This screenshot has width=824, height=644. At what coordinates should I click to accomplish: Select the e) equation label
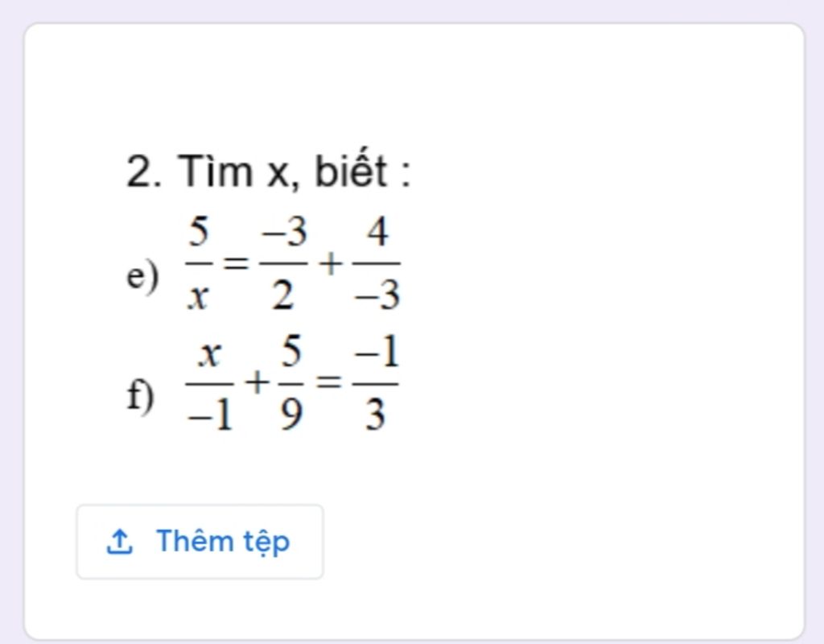click(142, 275)
